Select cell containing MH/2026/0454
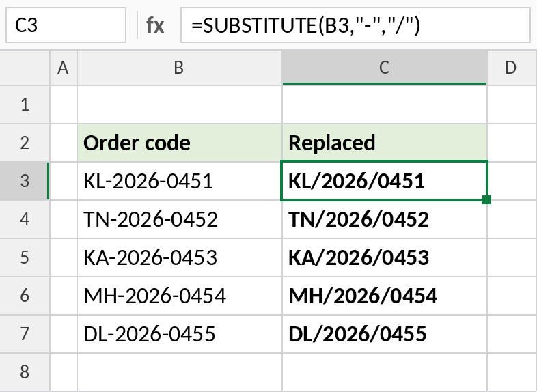Viewport: 537px width, 392px height. (x=384, y=296)
